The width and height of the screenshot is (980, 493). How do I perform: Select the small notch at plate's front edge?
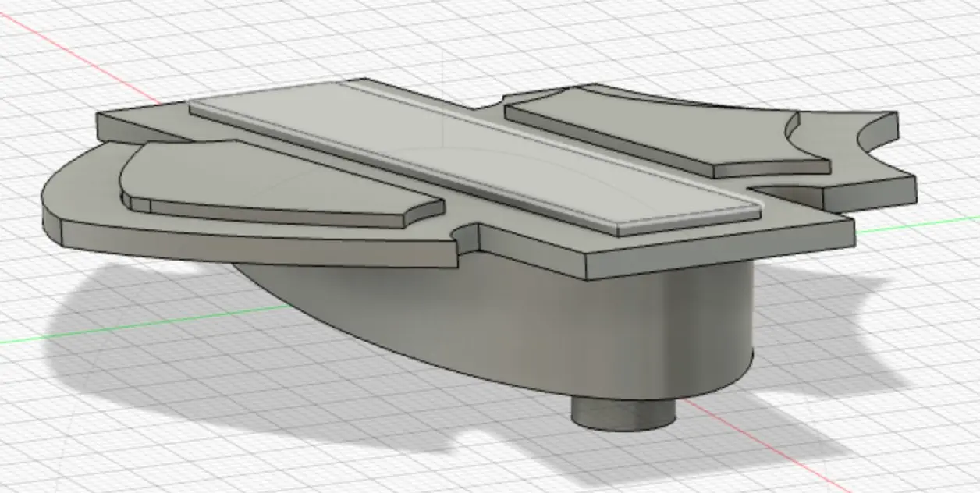(x=467, y=236)
